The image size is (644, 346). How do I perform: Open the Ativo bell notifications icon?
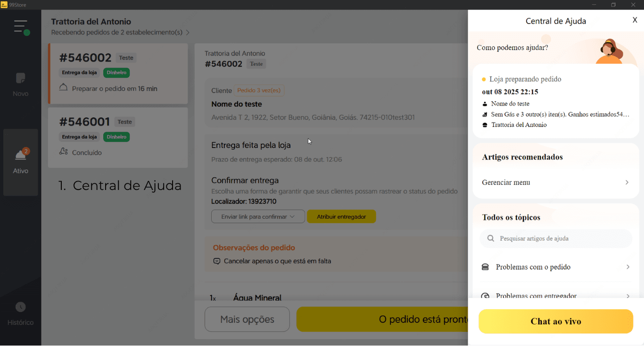coord(21,155)
